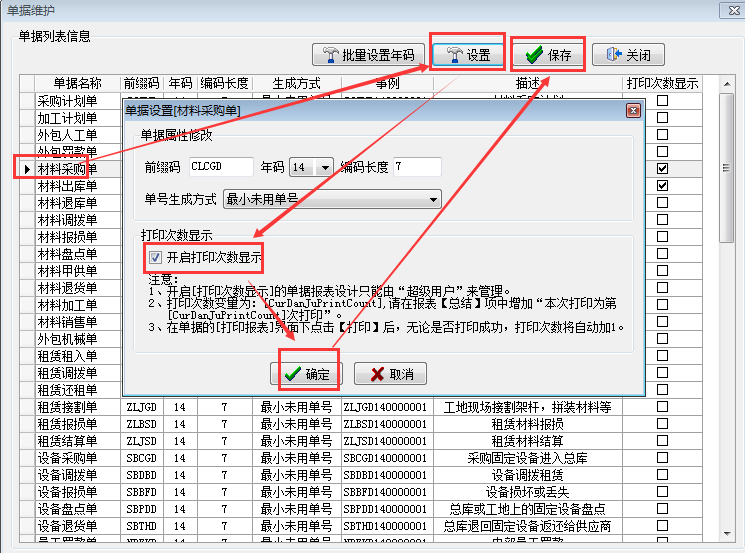Select the 设备盘点单 row

point(68,509)
